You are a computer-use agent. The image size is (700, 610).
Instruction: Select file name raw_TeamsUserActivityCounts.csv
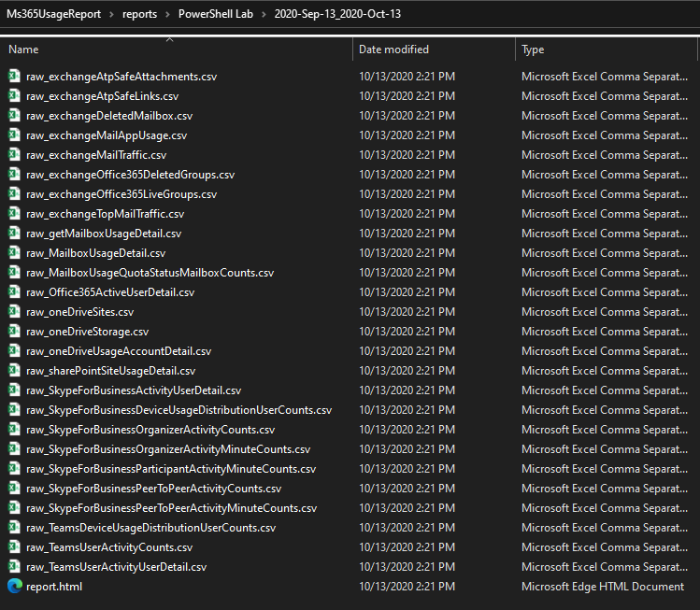(109, 547)
